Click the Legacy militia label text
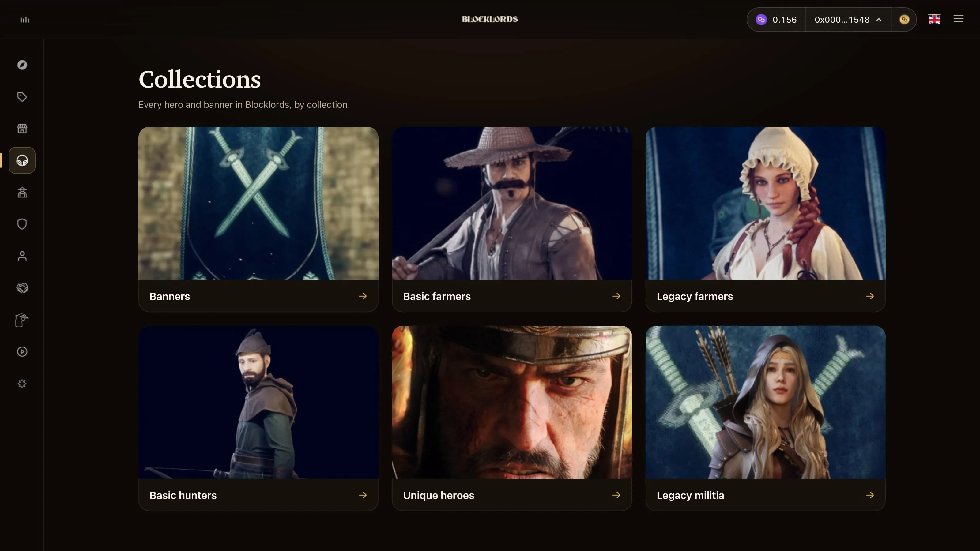This screenshot has height=551, width=980. pos(690,496)
